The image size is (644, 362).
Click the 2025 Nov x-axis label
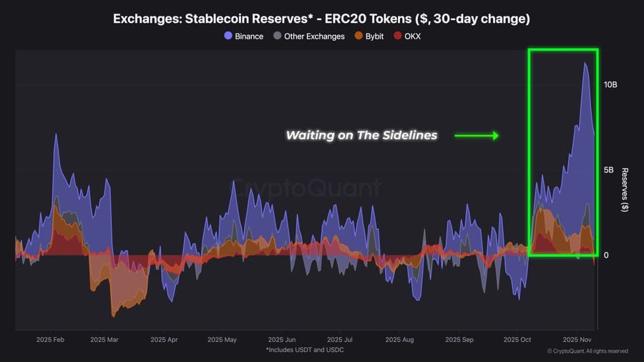pyautogui.click(x=578, y=340)
